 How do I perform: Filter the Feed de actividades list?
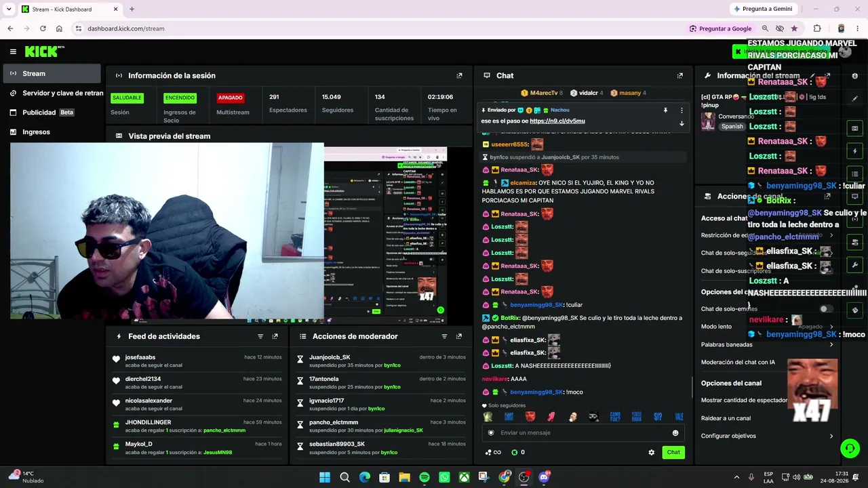[260, 336]
